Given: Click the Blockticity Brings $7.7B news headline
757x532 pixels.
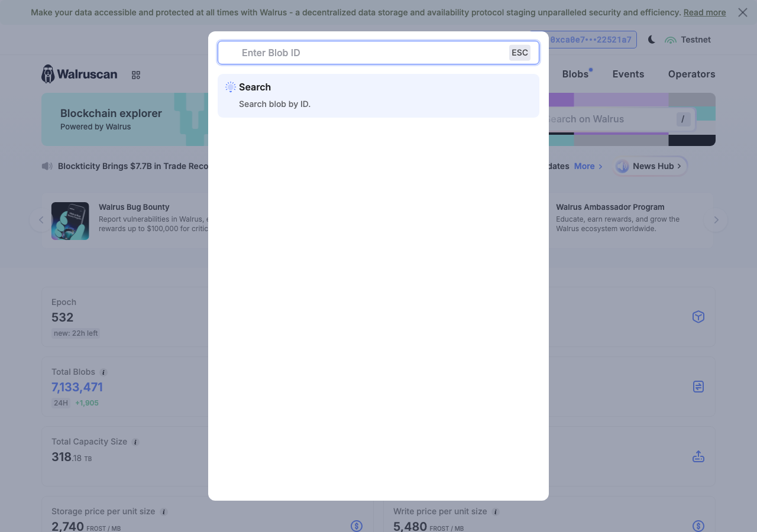Looking at the screenshot, I should click(x=133, y=166).
